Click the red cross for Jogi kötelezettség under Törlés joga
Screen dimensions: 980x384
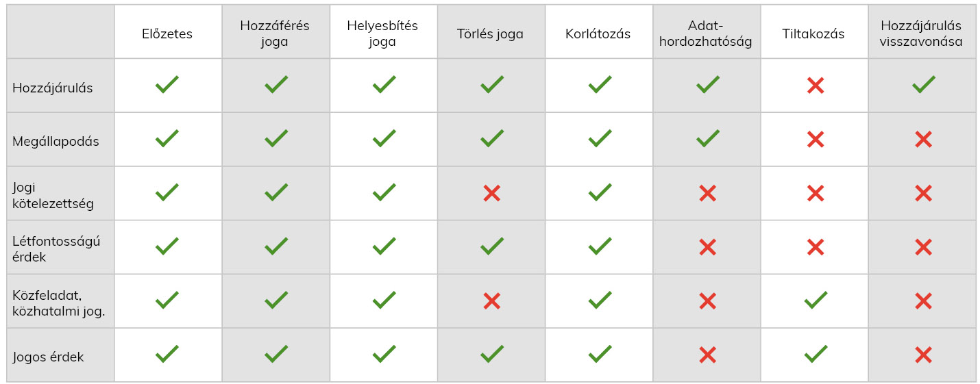click(x=491, y=193)
